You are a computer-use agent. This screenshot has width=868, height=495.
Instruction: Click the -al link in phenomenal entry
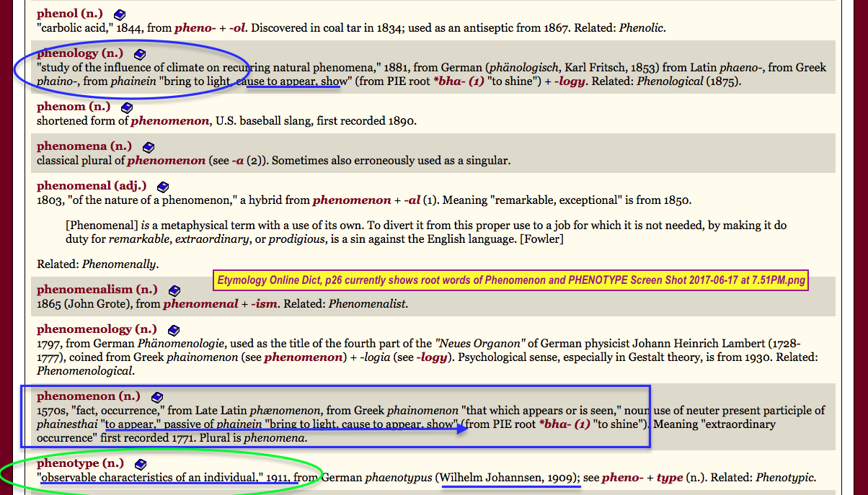(412, 200)
